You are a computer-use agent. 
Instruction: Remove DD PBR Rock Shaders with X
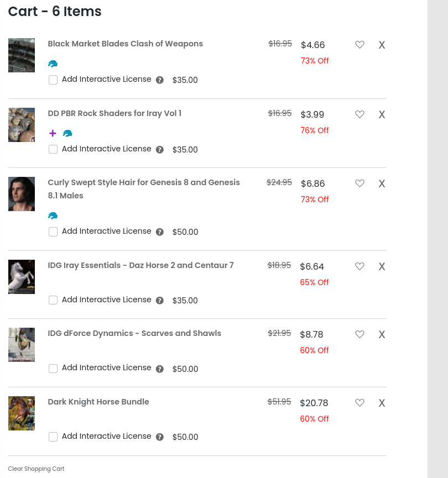(x=382, y=115)
